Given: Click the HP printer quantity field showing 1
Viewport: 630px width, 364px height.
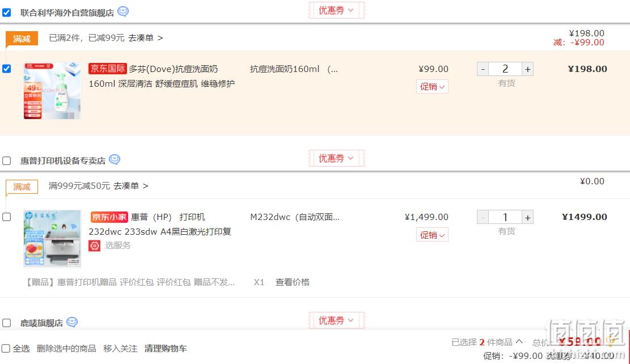Looking at the screenshot, I should point(505,217).
